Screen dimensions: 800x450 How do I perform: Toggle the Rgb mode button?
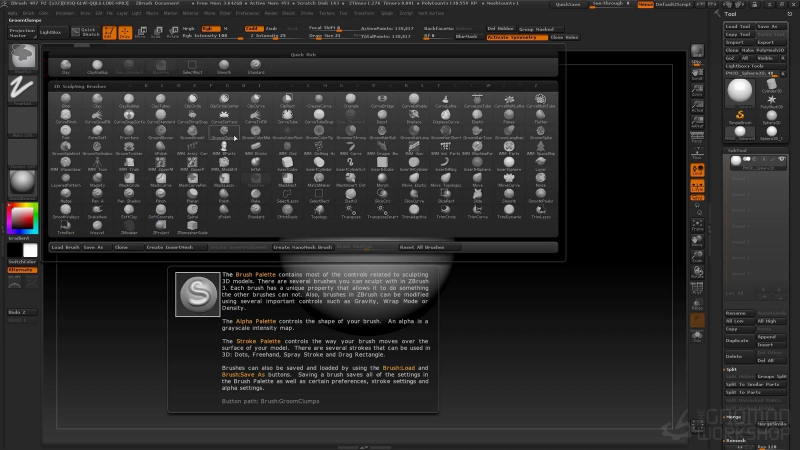[x=211, y=29]
